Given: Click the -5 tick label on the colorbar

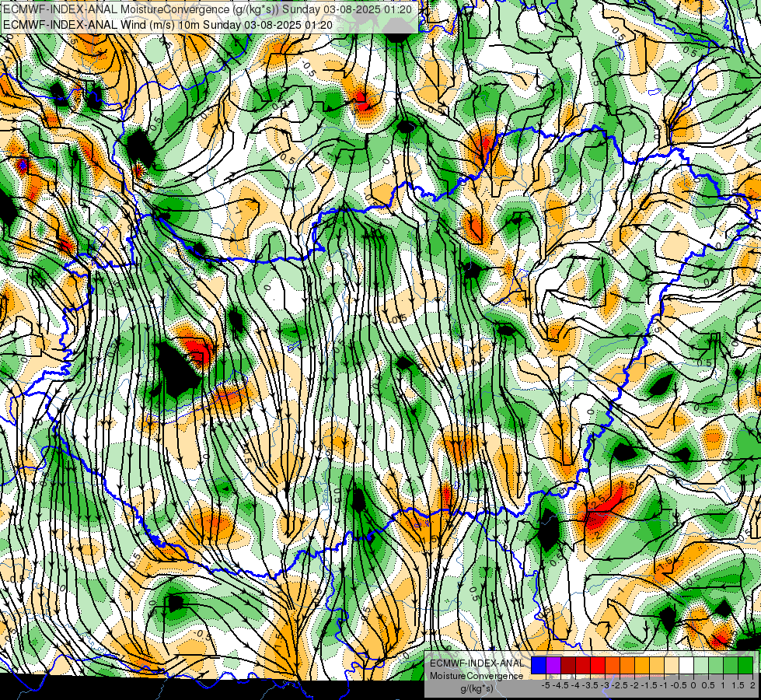Looking at the screenshot, I should click(546, 685).
